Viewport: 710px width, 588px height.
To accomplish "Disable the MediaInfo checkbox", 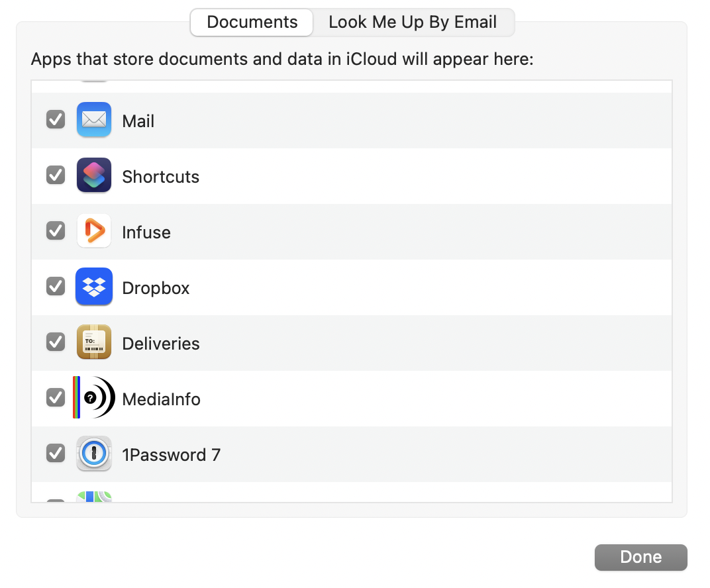I will 56,398.
